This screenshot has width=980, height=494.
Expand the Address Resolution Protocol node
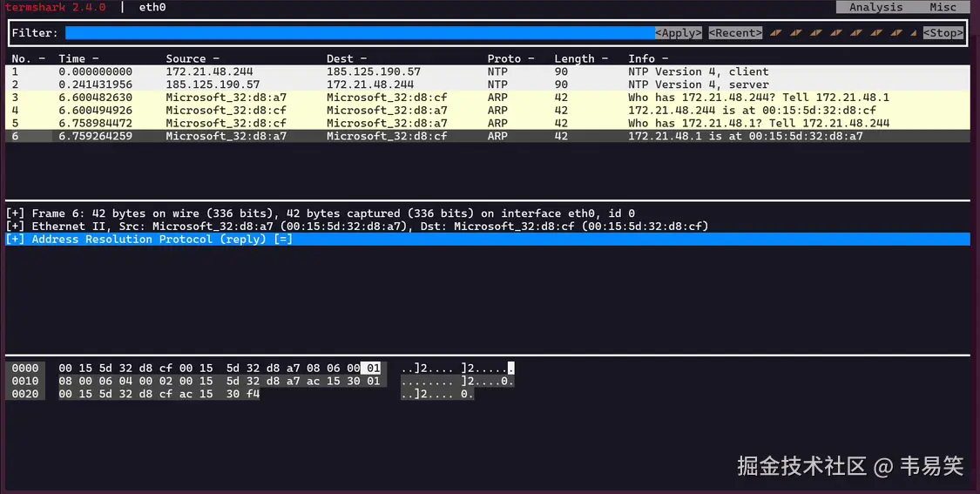(x=15, y=240)
